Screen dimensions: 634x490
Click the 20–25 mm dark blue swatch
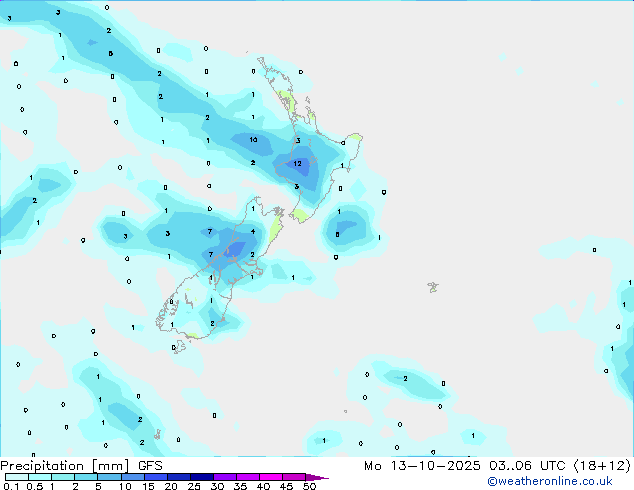pos(179,477)
